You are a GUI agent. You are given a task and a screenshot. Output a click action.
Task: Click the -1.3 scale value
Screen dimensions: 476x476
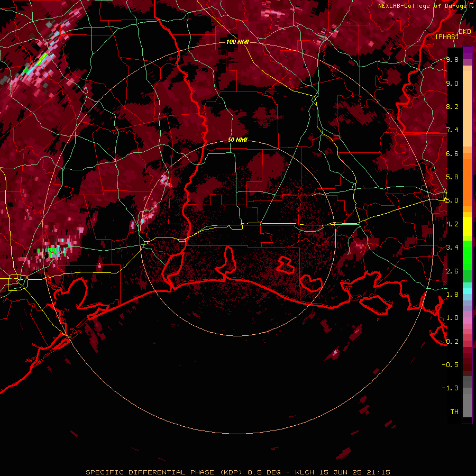450,388
